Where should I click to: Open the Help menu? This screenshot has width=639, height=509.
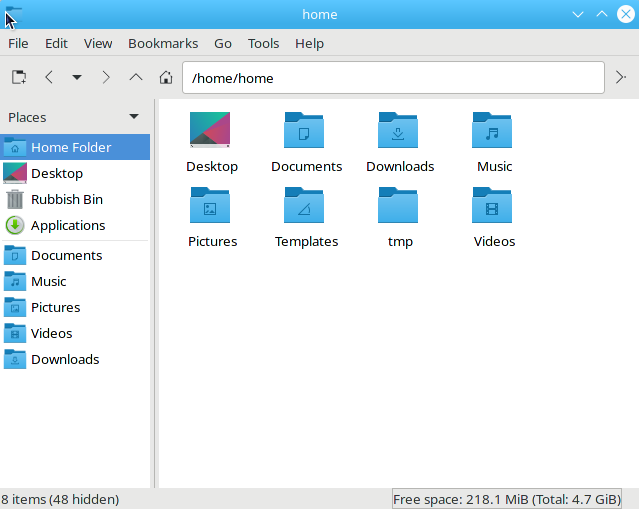(x=309, y=43)
